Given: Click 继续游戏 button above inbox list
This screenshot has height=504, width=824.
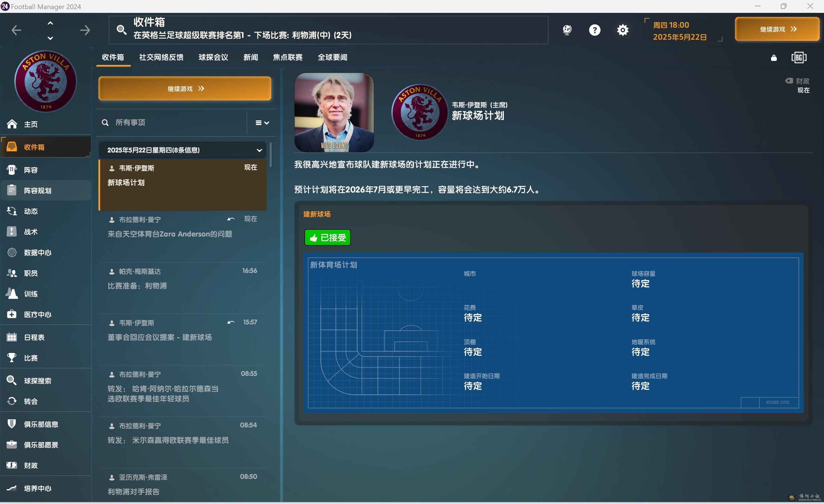Looking at the screenshot, I should pos(185,88).
